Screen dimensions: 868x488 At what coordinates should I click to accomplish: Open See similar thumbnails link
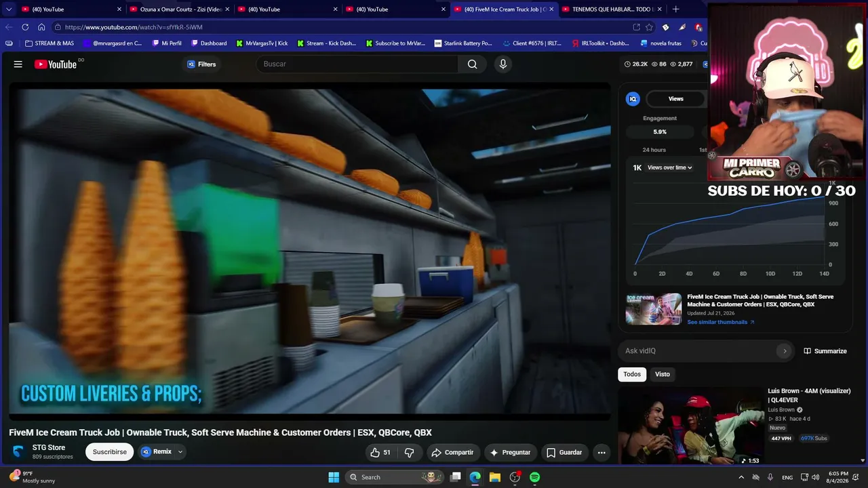click(721, 322)
